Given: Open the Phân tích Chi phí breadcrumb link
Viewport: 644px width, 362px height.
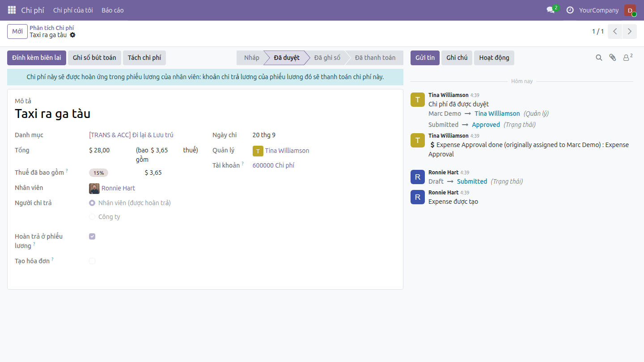Looking at the screenshot, I should pyautogui.click(x=52, y=28).
